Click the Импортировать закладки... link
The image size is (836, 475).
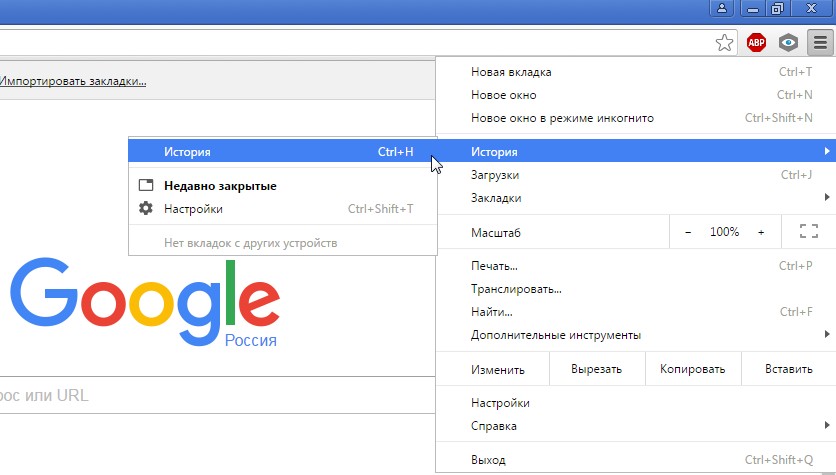[x=73, y=81]
